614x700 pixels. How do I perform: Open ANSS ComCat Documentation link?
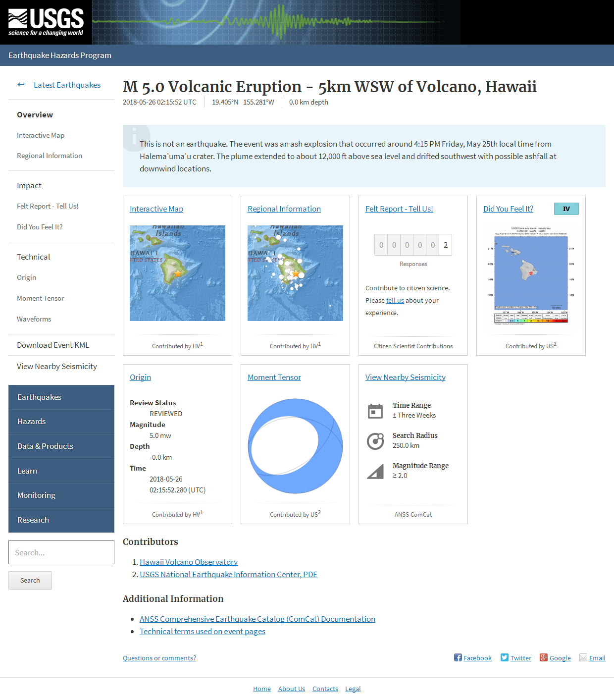(257, 619)
